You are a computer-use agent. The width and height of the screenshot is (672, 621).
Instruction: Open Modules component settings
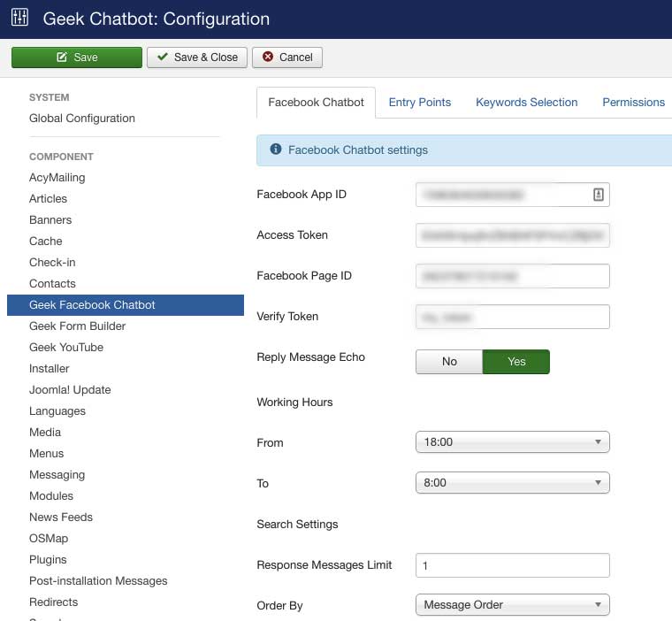pos(51,495)
